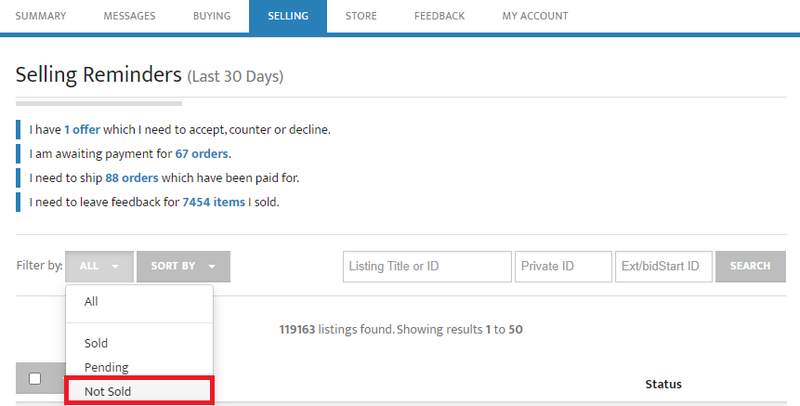
Task: Open the STORE tab
Action: [x=361, y=16]
